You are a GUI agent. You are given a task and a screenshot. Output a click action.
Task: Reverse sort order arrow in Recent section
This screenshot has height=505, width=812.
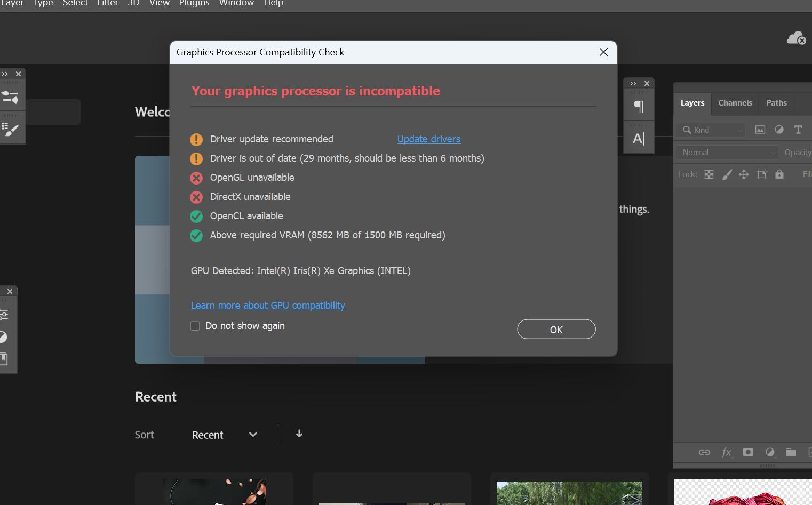pyautogui.click(x=299, y=434)
